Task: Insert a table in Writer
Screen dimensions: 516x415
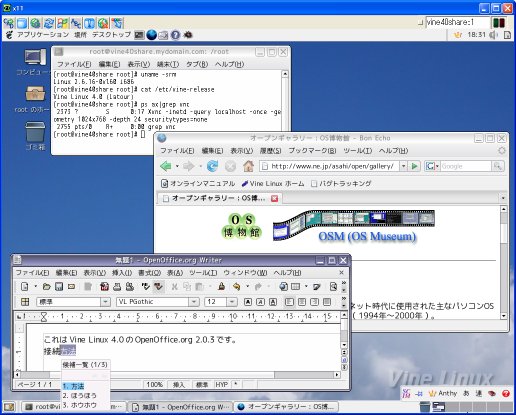Action: (296, 286)
